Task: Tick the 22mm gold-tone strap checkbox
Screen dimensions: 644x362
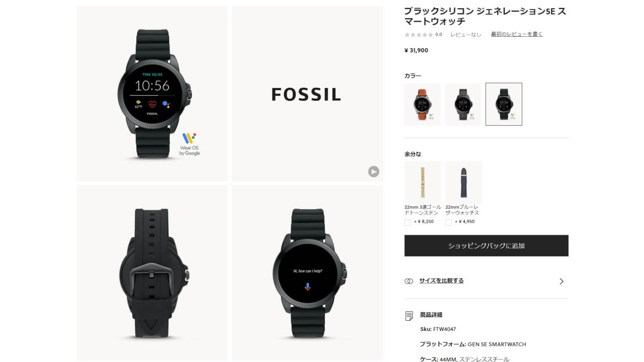Action: tap(408, 222)
